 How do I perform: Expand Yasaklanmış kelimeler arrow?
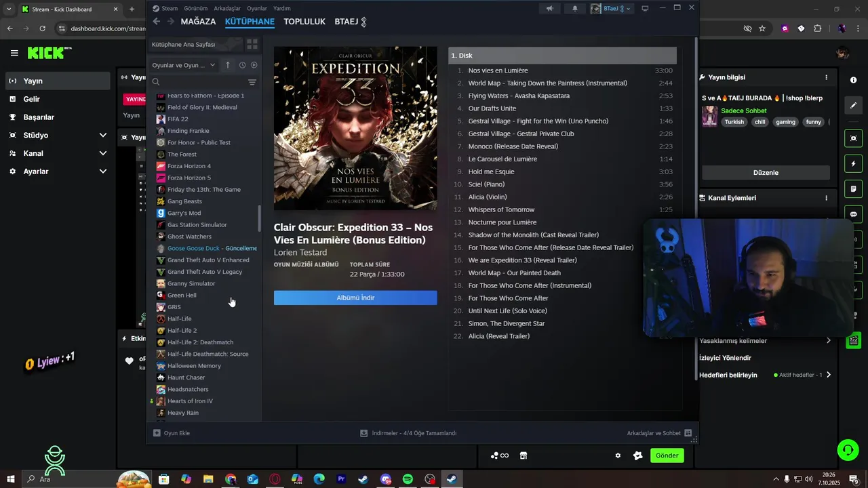click(828, 341)
